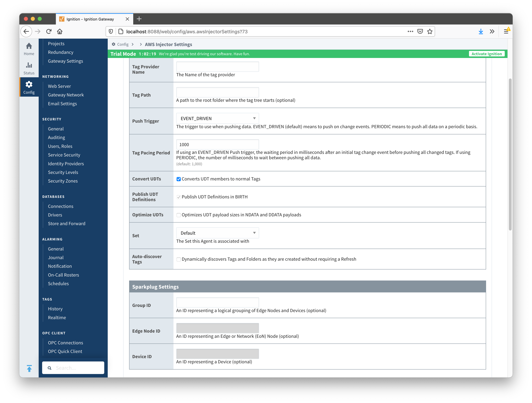Click the scroll-to-top arrow icon
The width and height of the screenshot is (532, 403).
pyautogui.click(x=29, y=368)
